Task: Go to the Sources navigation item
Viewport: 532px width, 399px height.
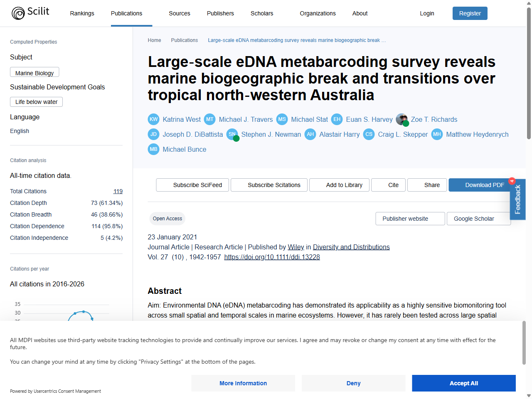Action: click(x=180, y=13)
